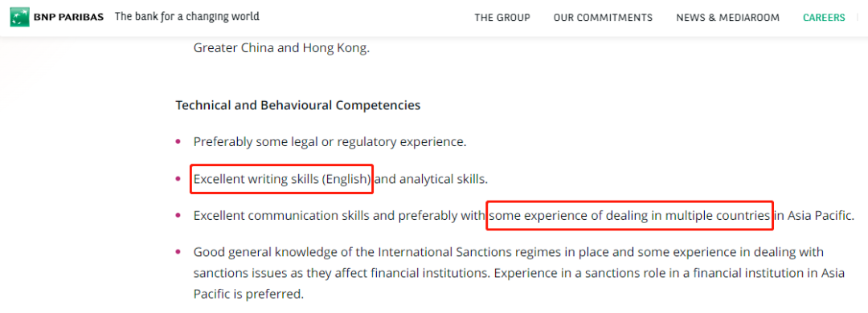
Task: Click the words 'and analytical skills.'
Action: tap(432, 179)
